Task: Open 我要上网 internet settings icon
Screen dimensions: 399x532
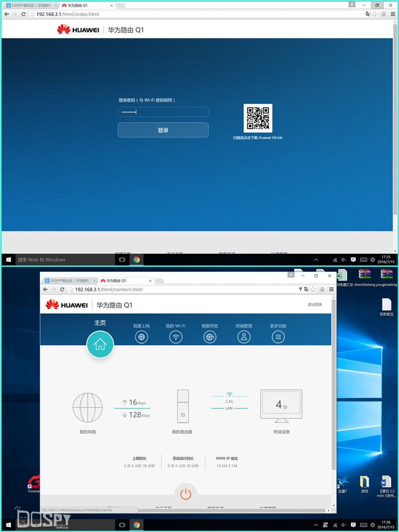Action: [142, 337]
